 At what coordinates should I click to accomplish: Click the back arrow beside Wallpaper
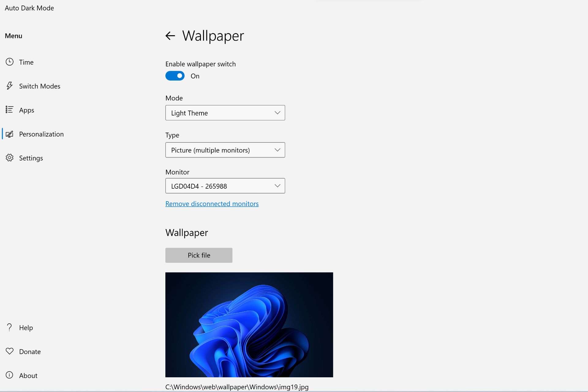[x=170, y=36]
